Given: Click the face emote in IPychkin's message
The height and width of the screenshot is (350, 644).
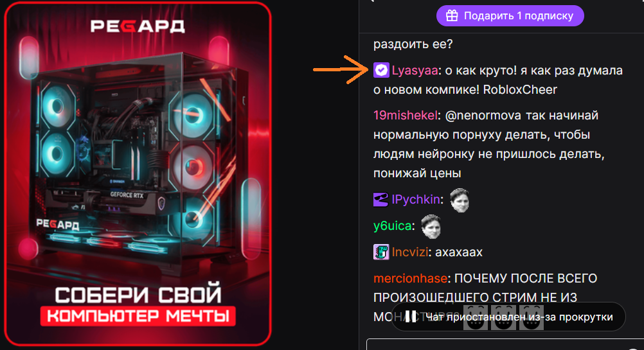Looking at the screenshot, I should 459,200.
